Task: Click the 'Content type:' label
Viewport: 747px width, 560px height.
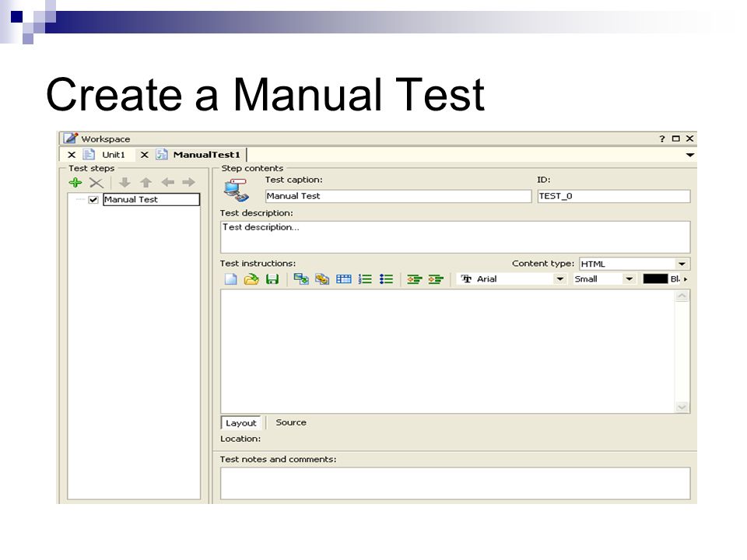Action: [543, 264]
